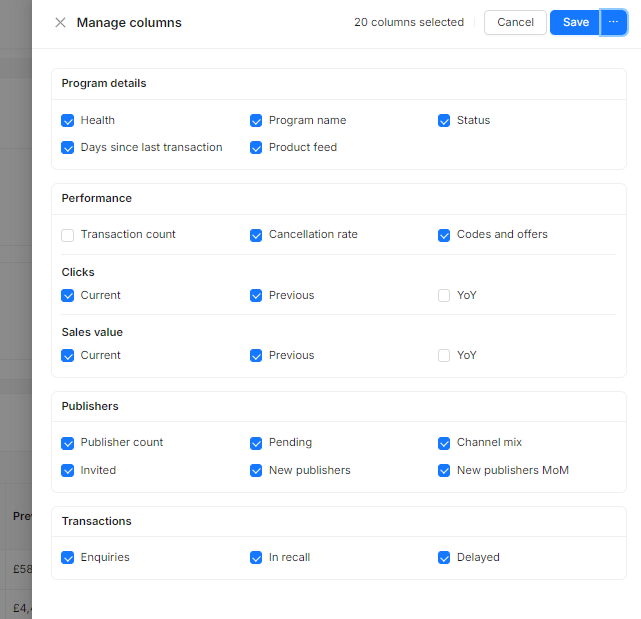Screen dimensions: 641x619
Task: Uncheck the Health column checkbox
Action: (68, 121)
